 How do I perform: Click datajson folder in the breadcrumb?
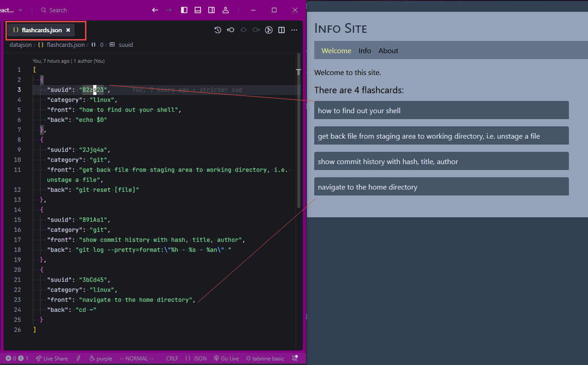pyautogui.click(x=21, y=45)
